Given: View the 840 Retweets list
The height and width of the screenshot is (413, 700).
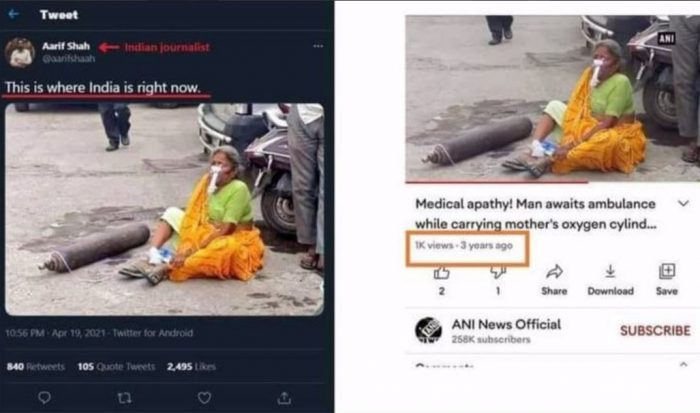Looking at the screenshot, I should click(36, 367).
